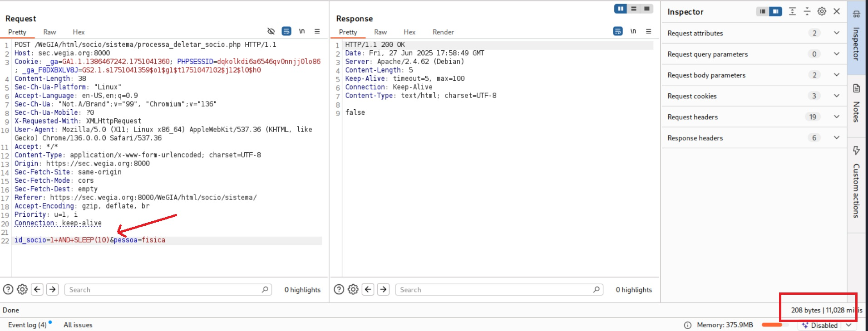Focus the Response search input field

[499, 289]
